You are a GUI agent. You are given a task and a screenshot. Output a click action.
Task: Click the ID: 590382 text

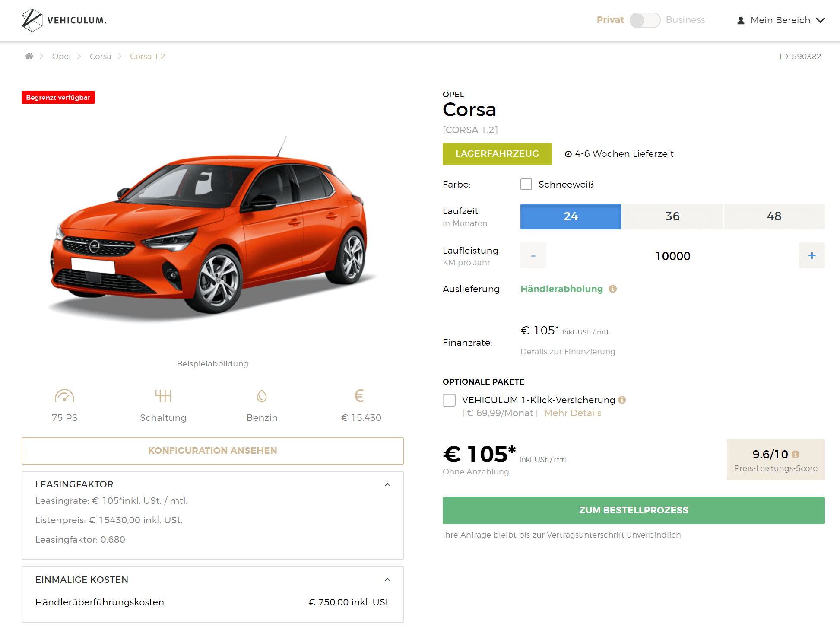coord(800,57)
